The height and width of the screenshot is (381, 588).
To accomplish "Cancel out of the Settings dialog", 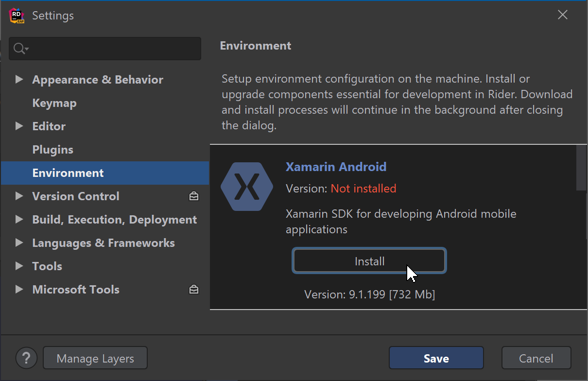I will point(536,358).
